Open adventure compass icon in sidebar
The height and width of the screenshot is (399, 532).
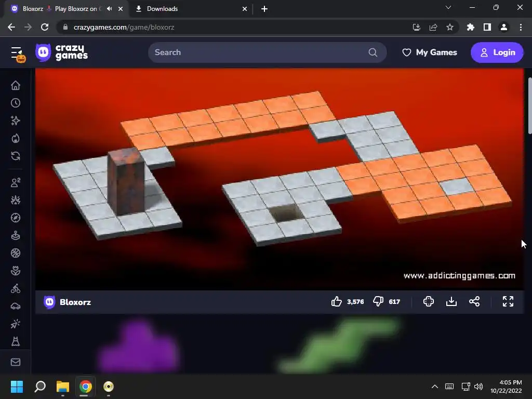pyautogui.click(x=16, y=218)
